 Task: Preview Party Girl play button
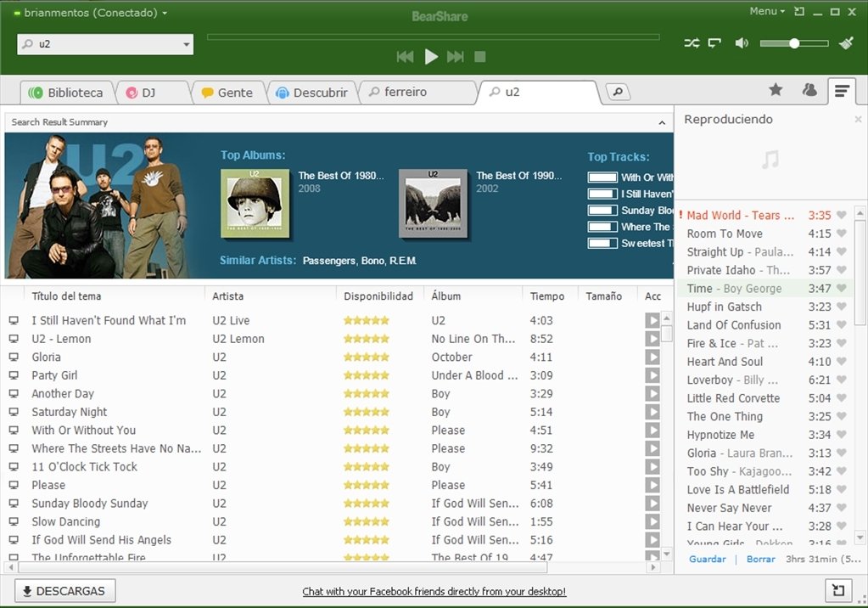(652, 375)
